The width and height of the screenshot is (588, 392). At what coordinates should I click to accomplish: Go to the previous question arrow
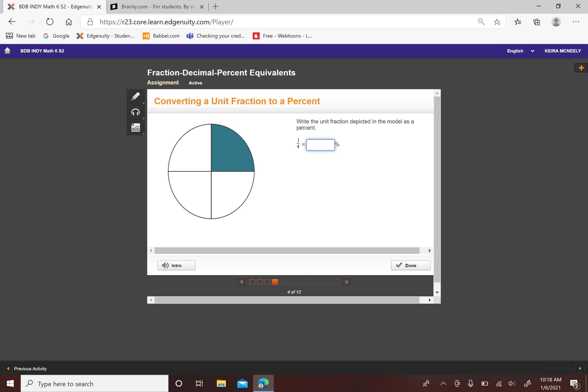click(241, 282)
